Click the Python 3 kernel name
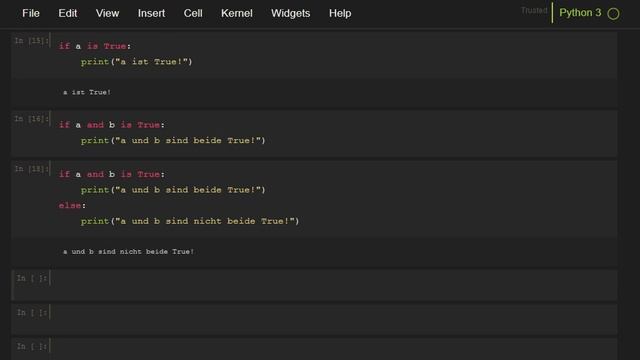 click(x=580, y=13)
